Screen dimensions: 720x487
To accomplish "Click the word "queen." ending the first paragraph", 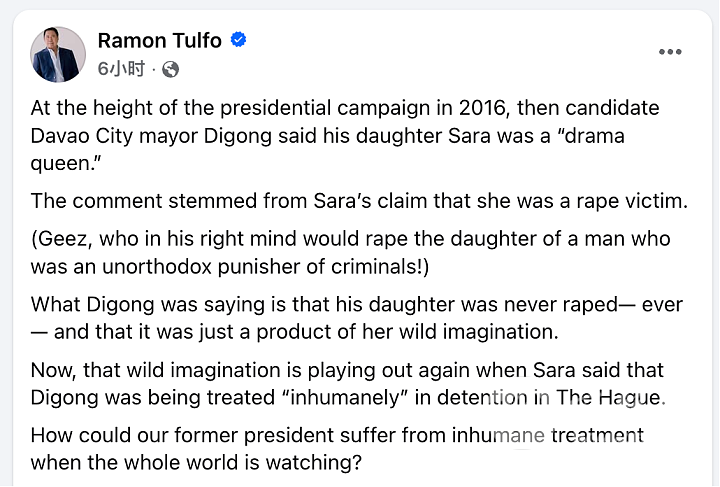I will click(x=62, y=164).
